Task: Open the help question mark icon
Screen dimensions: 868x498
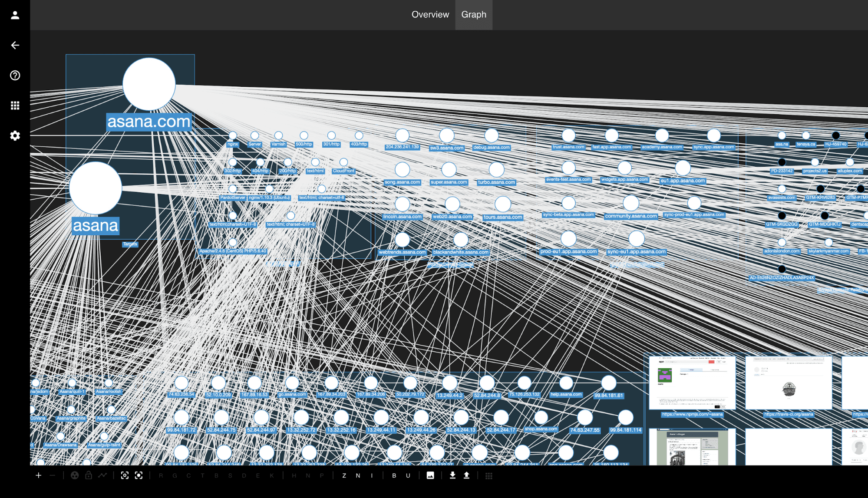Action: [15, 76]
